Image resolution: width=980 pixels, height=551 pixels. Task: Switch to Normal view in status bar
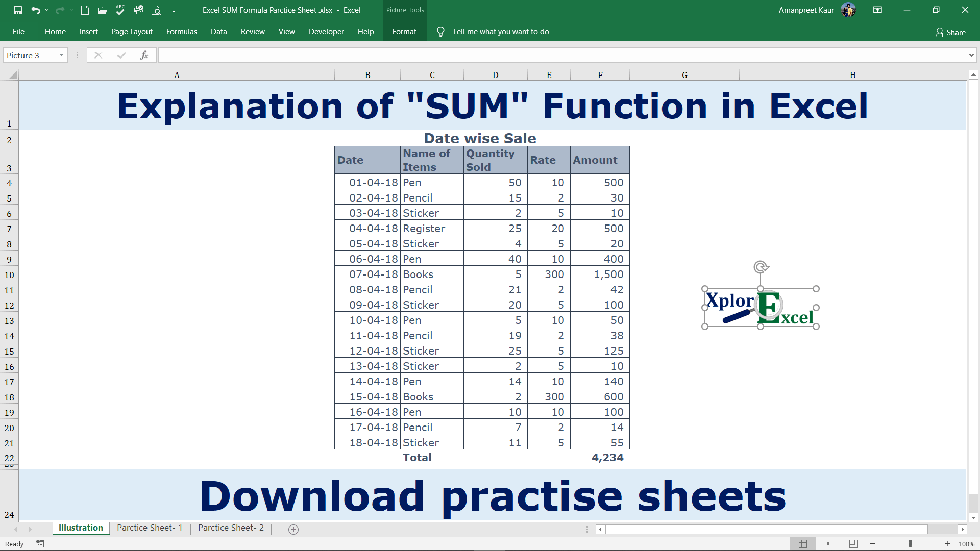click(802, 544)
